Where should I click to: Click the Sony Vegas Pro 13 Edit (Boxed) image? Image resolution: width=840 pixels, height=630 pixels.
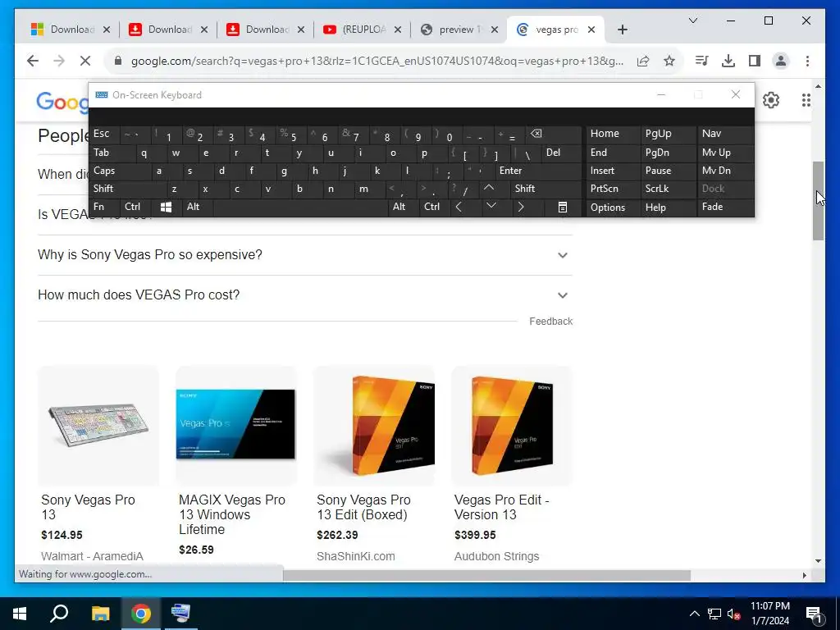click(374, 426)
